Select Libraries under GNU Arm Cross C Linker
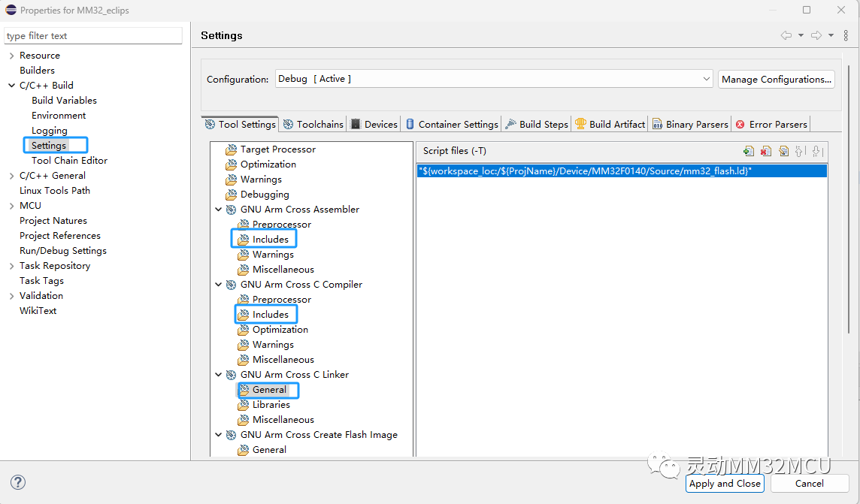 [271, 405]
